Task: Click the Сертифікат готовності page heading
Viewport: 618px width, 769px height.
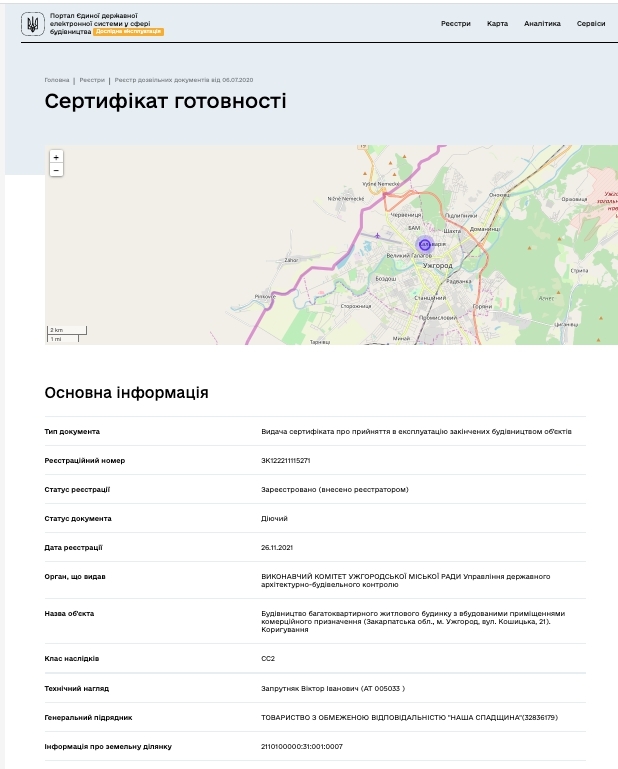Action: [165, 101]
